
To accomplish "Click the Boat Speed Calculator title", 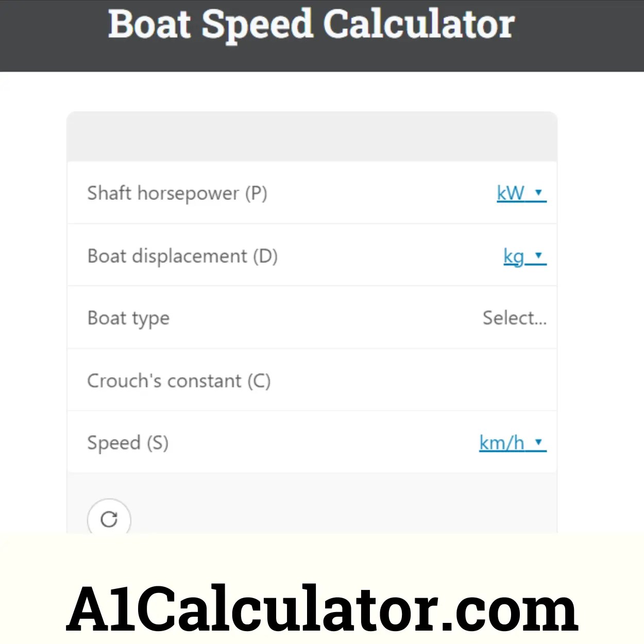I will 311,24.
